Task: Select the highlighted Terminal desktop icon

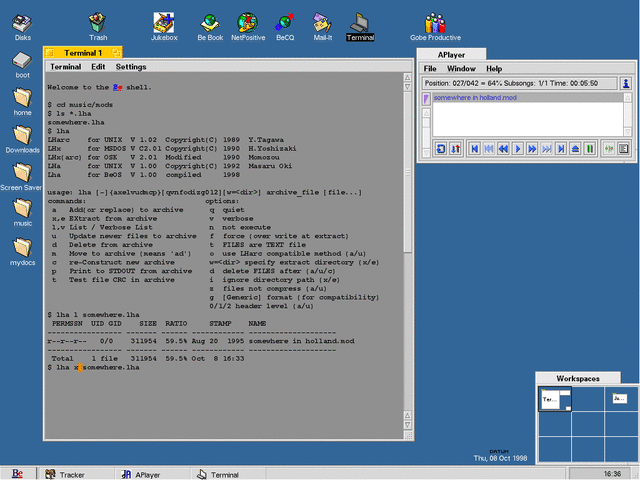Action: pos(360,27)
